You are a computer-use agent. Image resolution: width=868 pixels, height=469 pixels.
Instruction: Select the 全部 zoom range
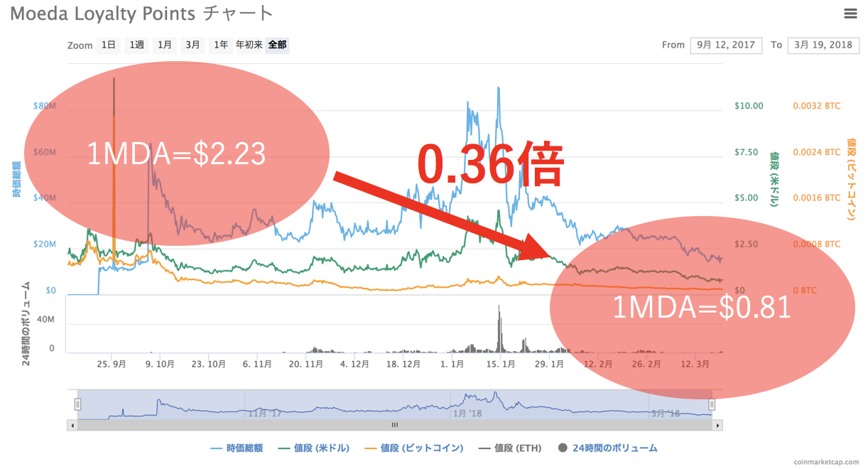coord(278,45)
